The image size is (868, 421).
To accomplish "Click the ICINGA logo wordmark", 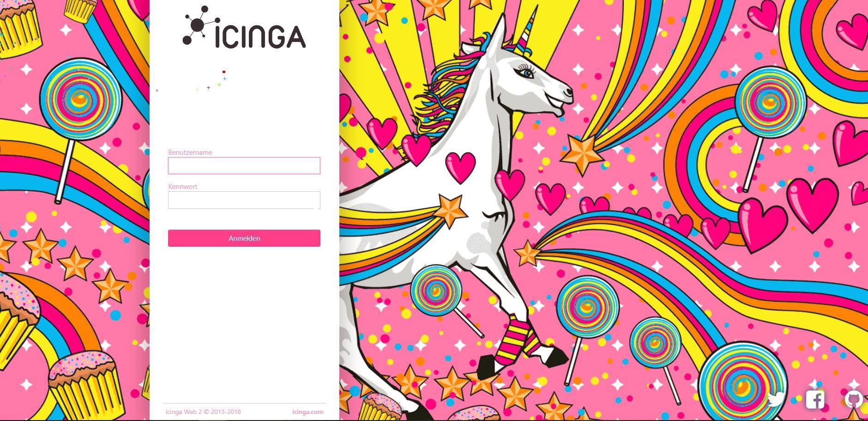I will [260, 36].
